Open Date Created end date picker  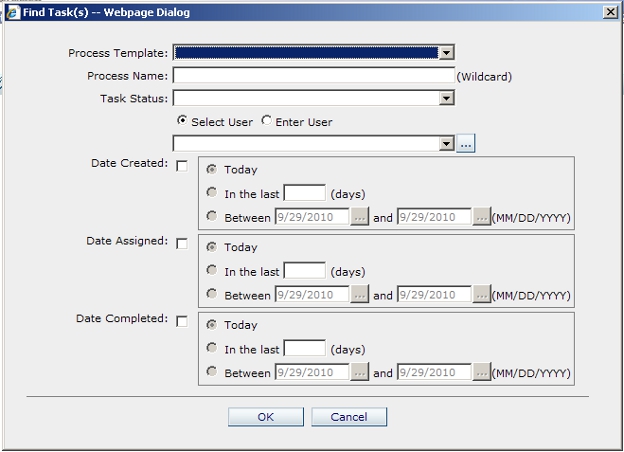click(482, 217)
